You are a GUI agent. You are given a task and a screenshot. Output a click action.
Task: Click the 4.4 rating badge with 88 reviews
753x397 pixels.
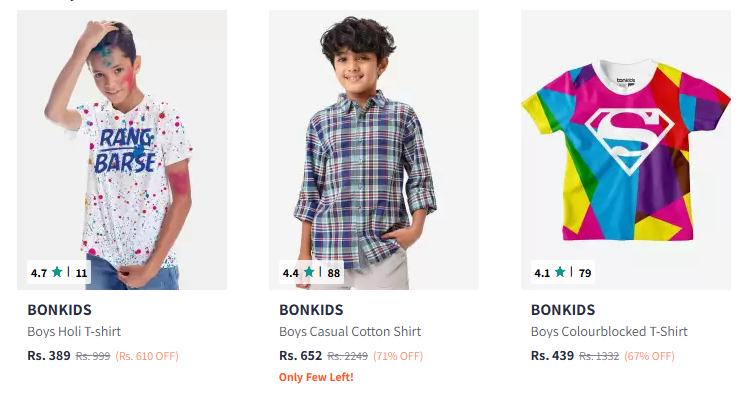(311, 273)
